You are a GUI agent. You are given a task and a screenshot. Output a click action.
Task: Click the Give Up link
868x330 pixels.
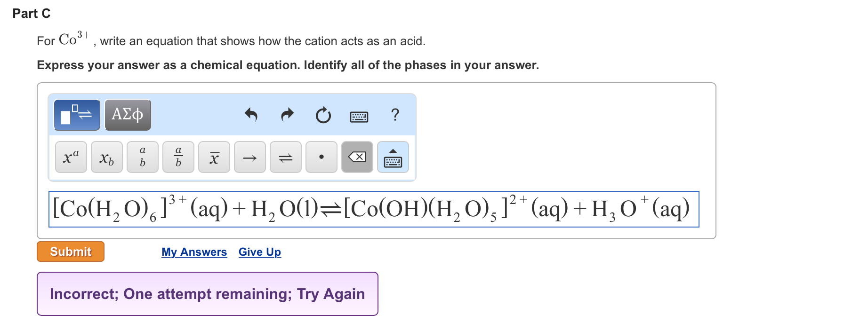click(x=259, y=252)
